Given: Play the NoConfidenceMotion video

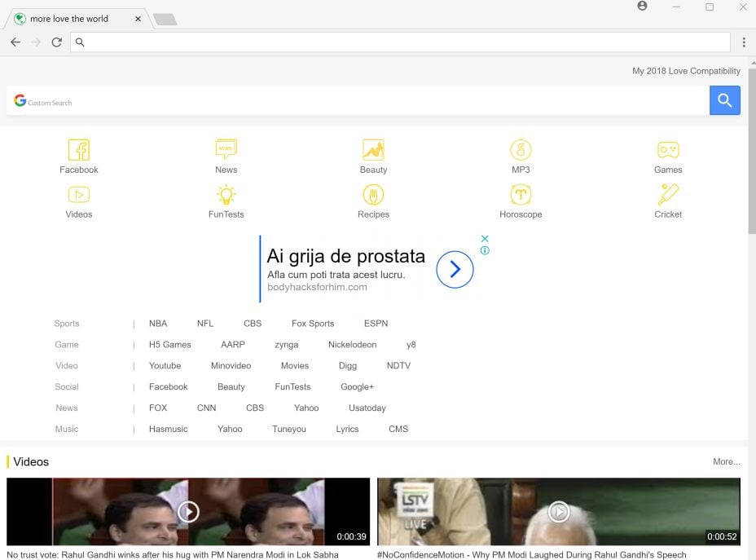Looking at the screenshot, I should [x=558, y=511].
